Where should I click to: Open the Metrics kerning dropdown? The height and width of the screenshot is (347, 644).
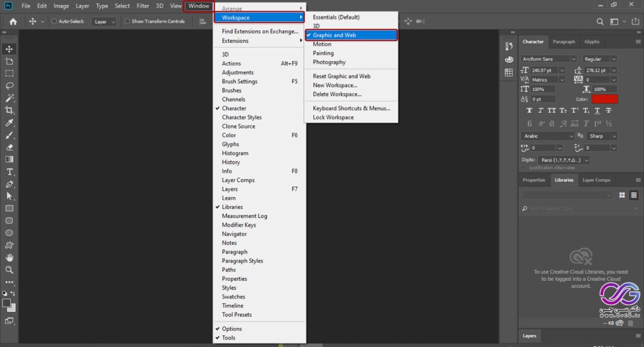point(548,80)
